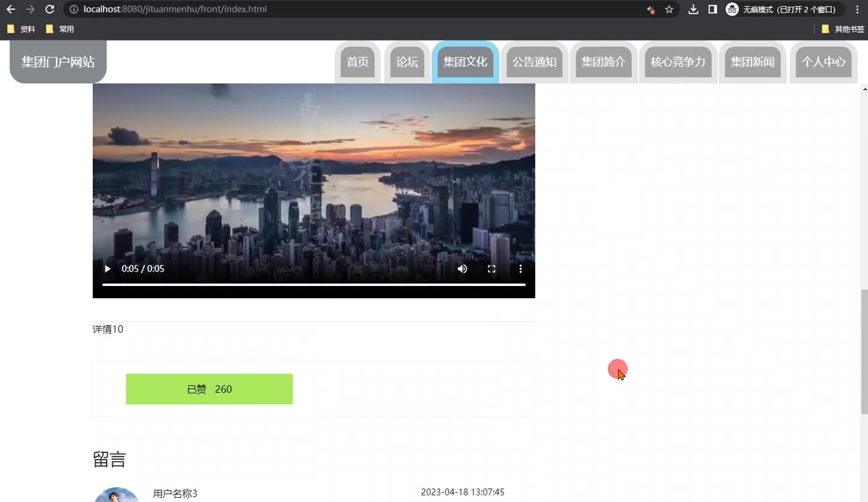The height and width of the screenshot is (502, 868).
Task: Enter video fullscreen mode
Action: [491, 269]
